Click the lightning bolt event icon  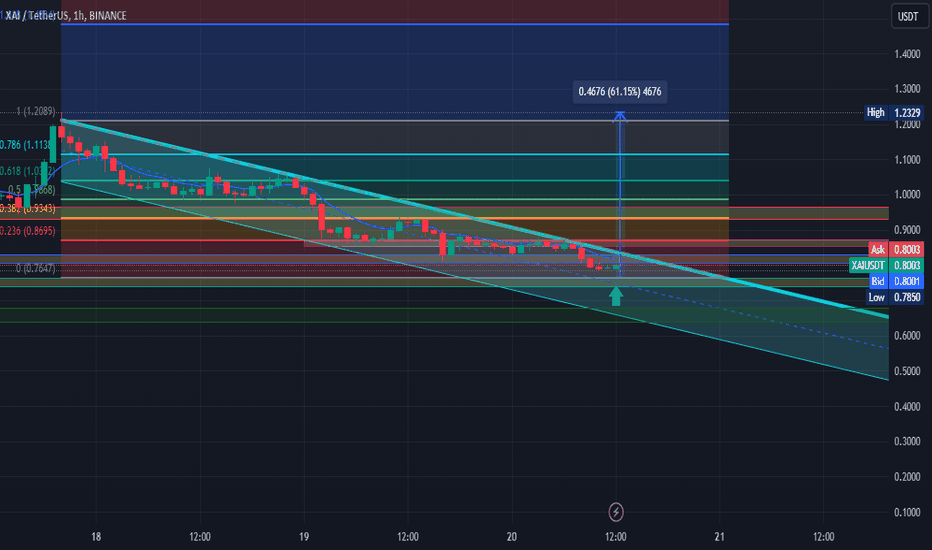616,511
